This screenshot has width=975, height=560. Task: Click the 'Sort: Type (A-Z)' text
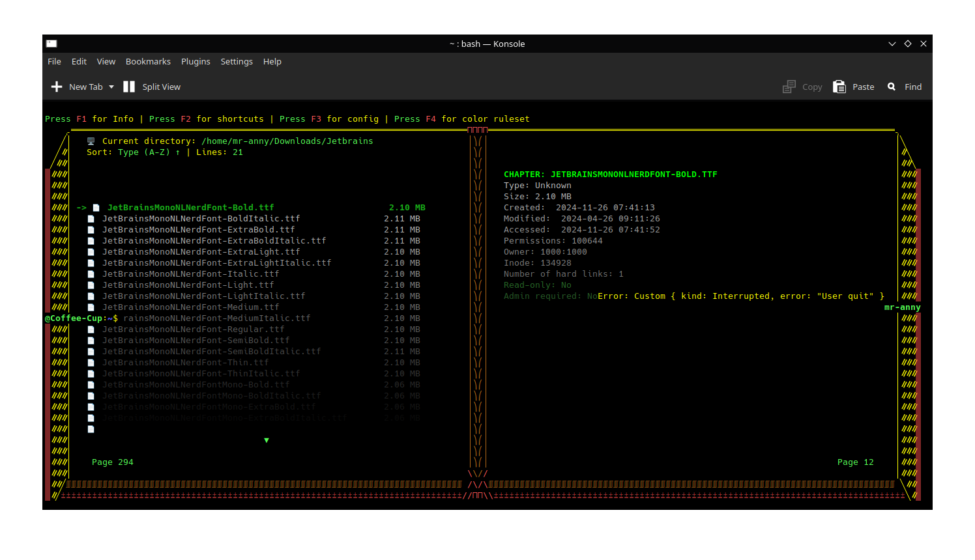[128, 152]
